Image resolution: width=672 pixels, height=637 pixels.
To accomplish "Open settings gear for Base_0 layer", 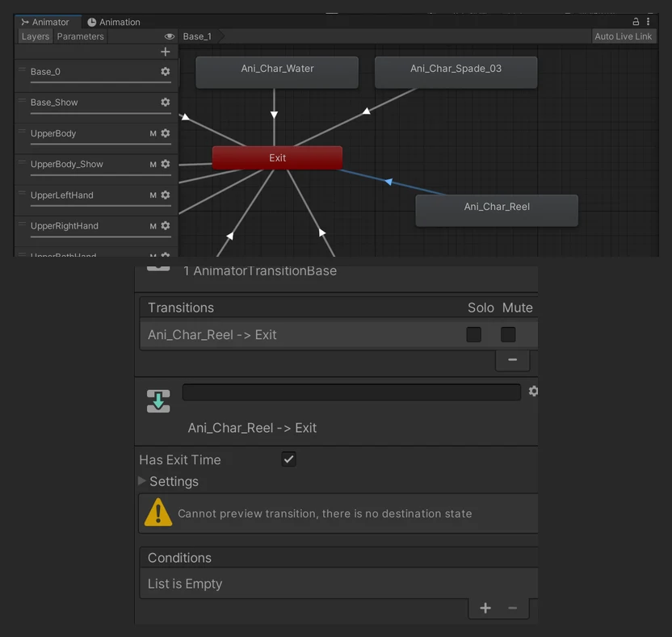I will click(166, 72).
